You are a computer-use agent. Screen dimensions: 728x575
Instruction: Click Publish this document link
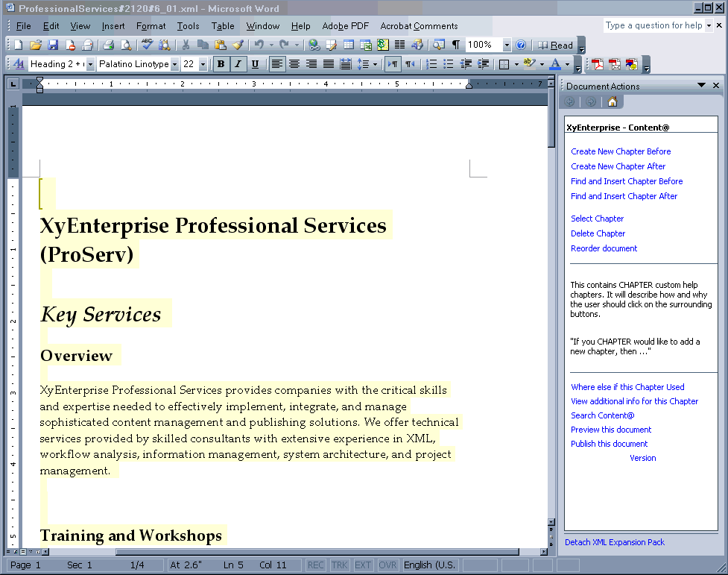(609, 444)
